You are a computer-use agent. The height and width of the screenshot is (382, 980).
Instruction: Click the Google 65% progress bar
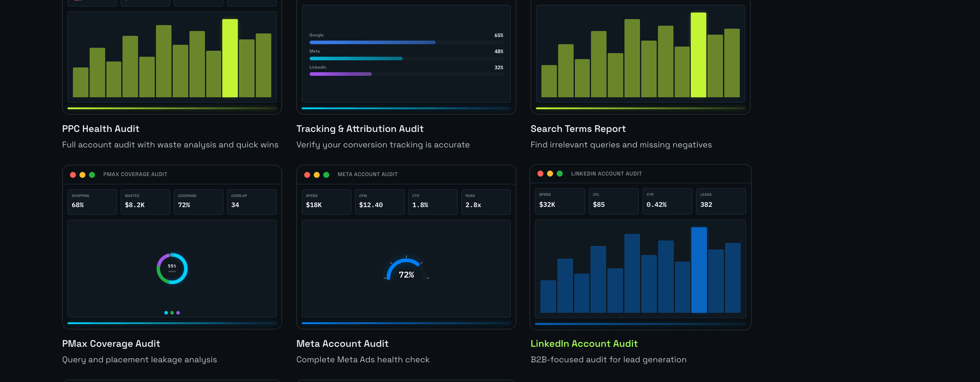point(372,42)
